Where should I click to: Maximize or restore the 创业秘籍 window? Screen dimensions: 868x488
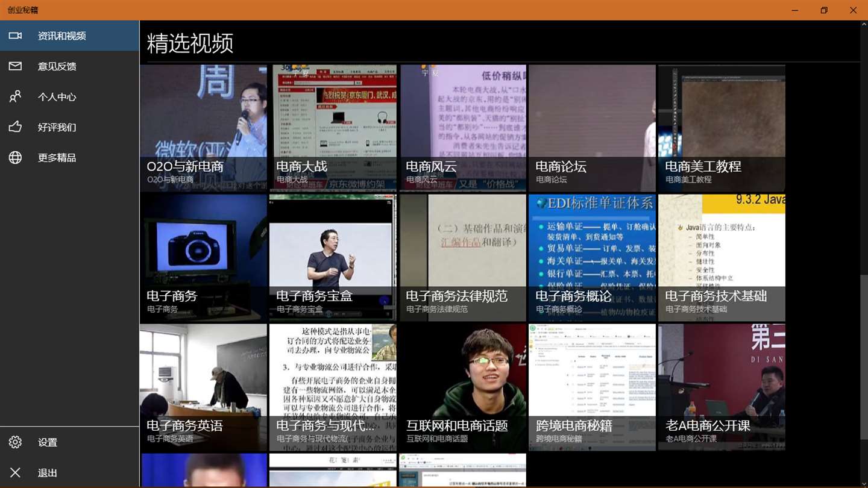(x=824, y=10)
